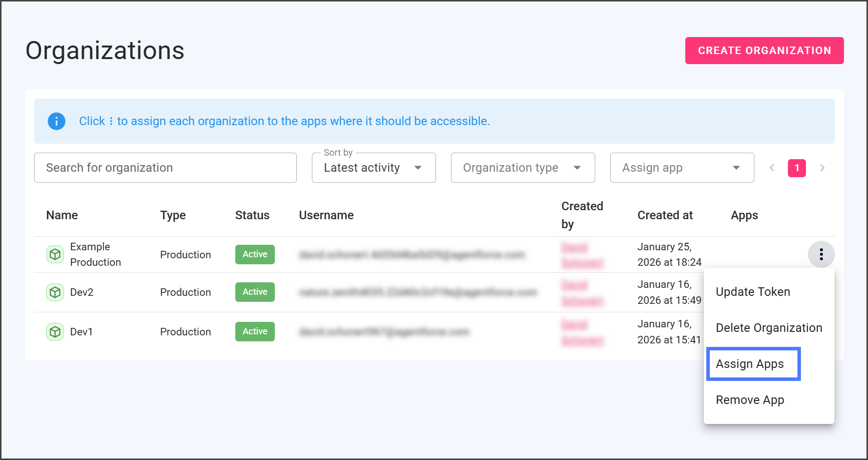Click page number 1 button
Viewport: 868px width, 460px height.
point(797,168)
